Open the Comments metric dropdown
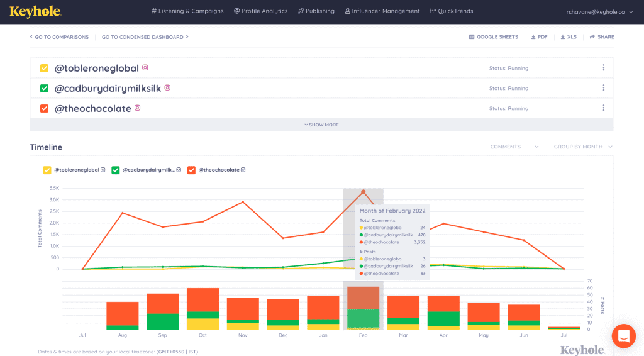 (514, 147)
